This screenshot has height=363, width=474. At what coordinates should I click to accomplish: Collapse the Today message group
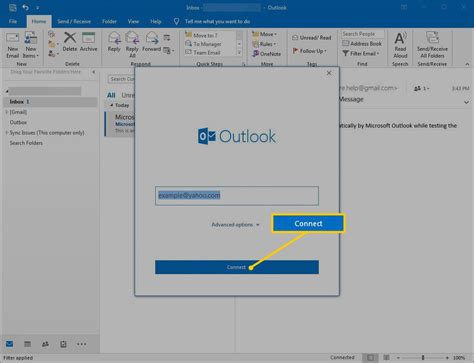point(112,105)
